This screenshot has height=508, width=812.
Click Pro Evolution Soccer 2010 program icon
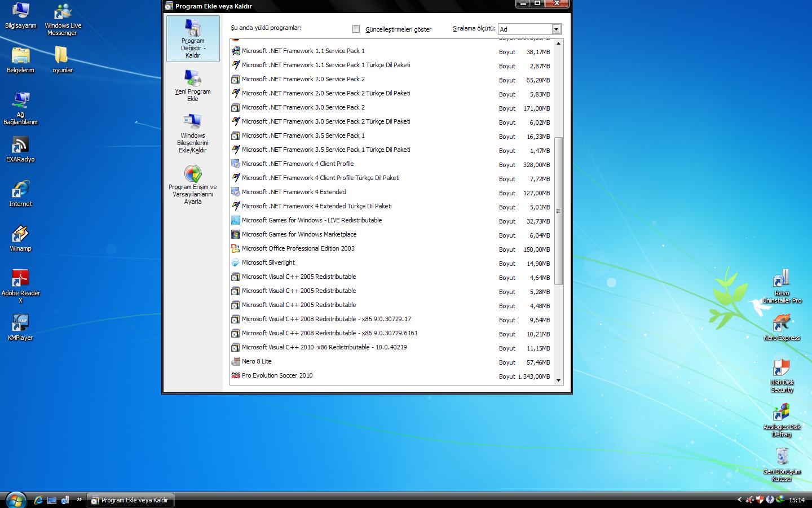coord(236,375)
